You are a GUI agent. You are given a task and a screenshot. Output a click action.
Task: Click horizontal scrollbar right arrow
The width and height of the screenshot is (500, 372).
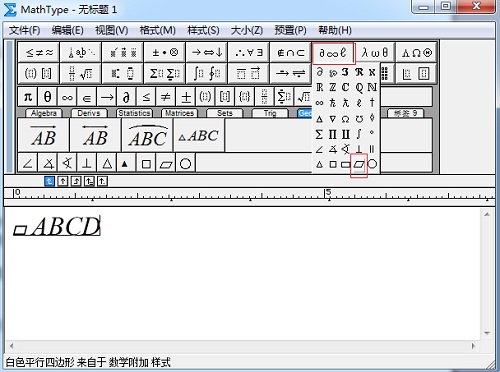click(x=473, y=346)
